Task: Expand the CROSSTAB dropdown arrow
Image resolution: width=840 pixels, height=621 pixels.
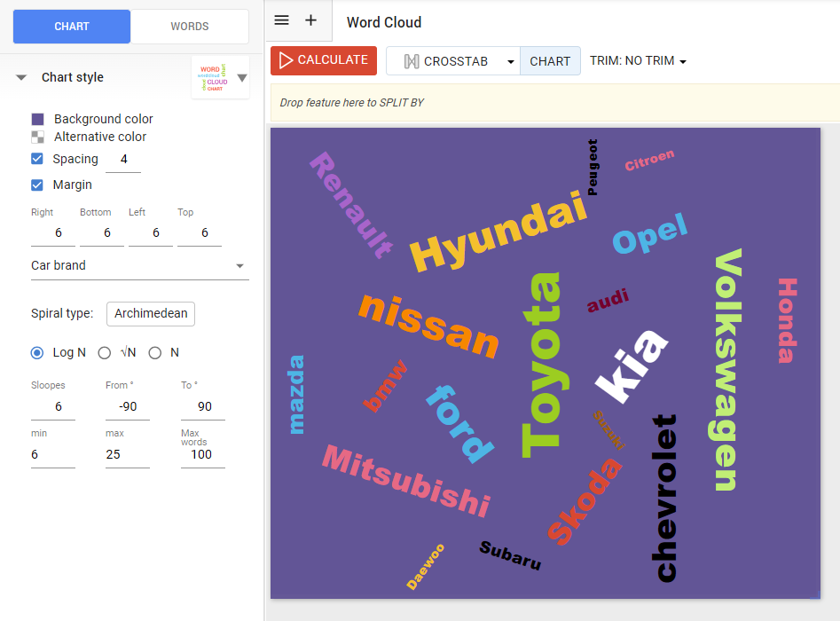Action: tap(509, 60)
